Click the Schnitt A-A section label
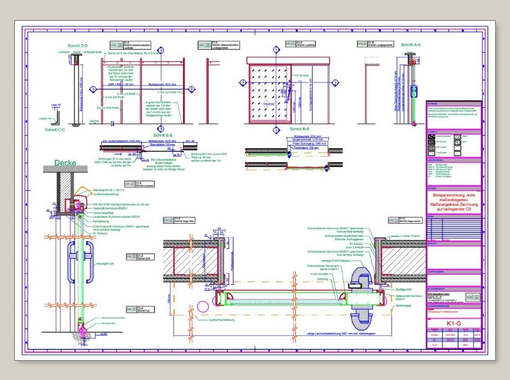 pyautogui.click(x=411, y=44)
